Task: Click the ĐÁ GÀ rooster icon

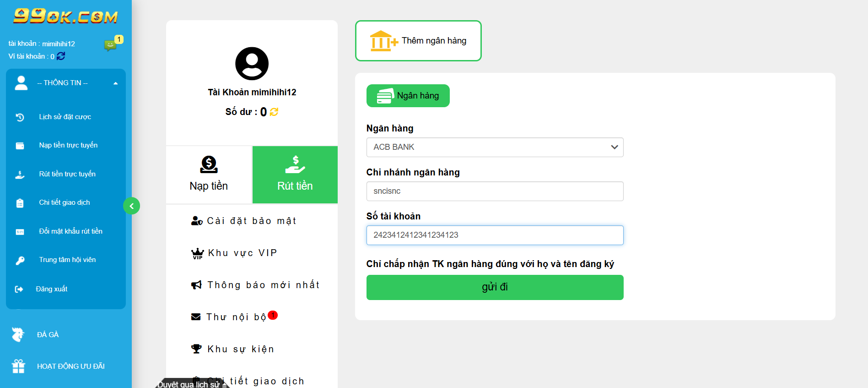Action: click(18, 334)
